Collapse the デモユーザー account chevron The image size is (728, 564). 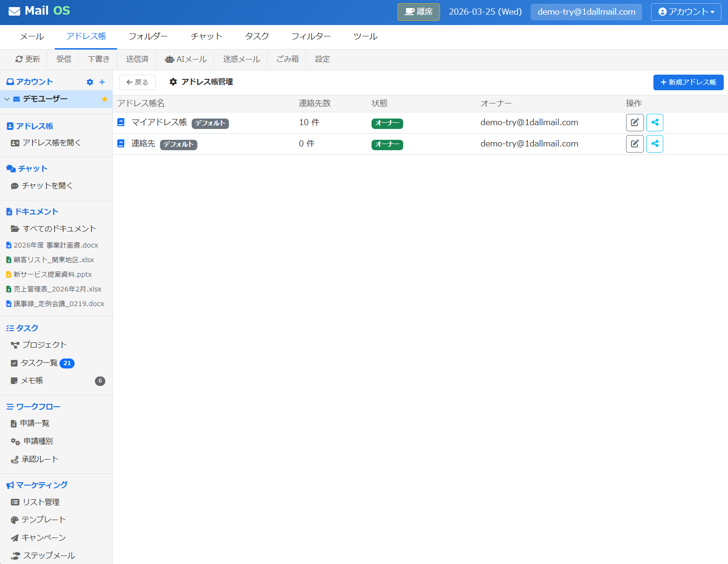pos(7,99)
